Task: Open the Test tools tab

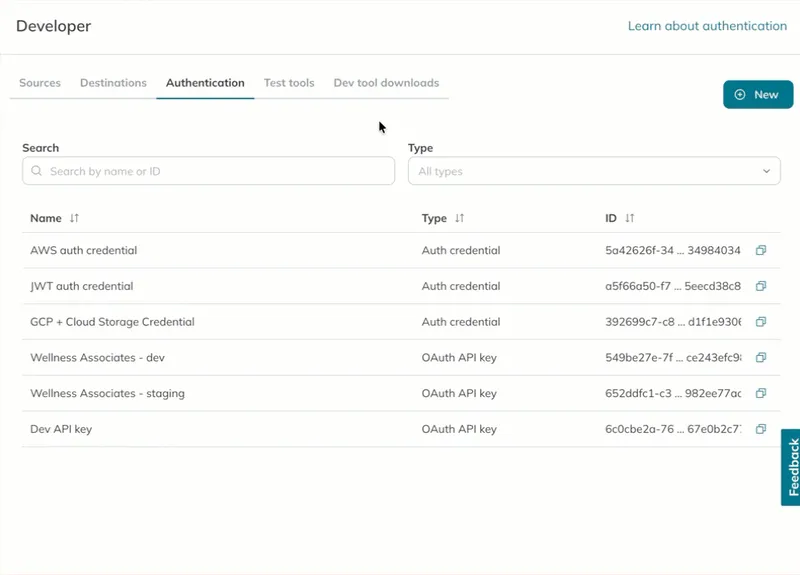Action: click(x=289, y=83)
